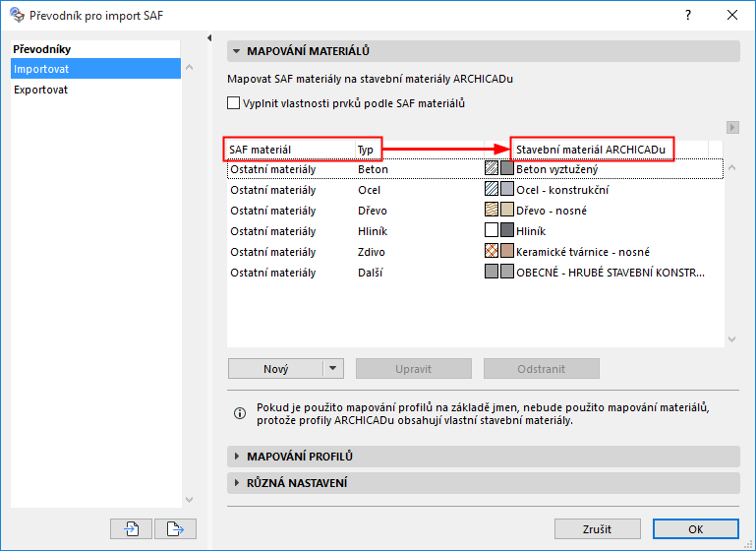
Task: Click the color swatch of Hliník
Action: 506,230
